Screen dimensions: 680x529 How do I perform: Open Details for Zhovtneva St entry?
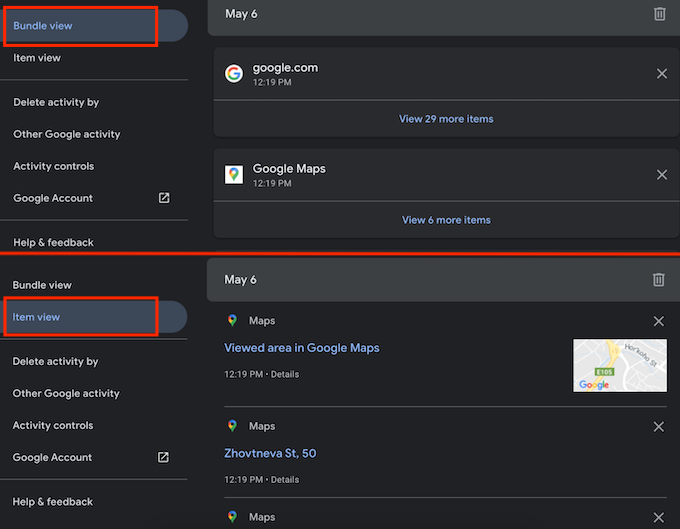285,480
